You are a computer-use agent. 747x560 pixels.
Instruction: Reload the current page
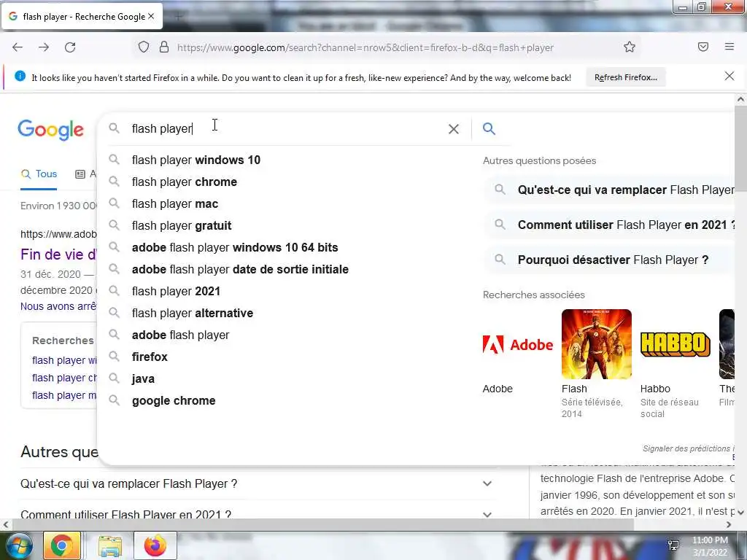pyautogui.click(x=70, y=47)
